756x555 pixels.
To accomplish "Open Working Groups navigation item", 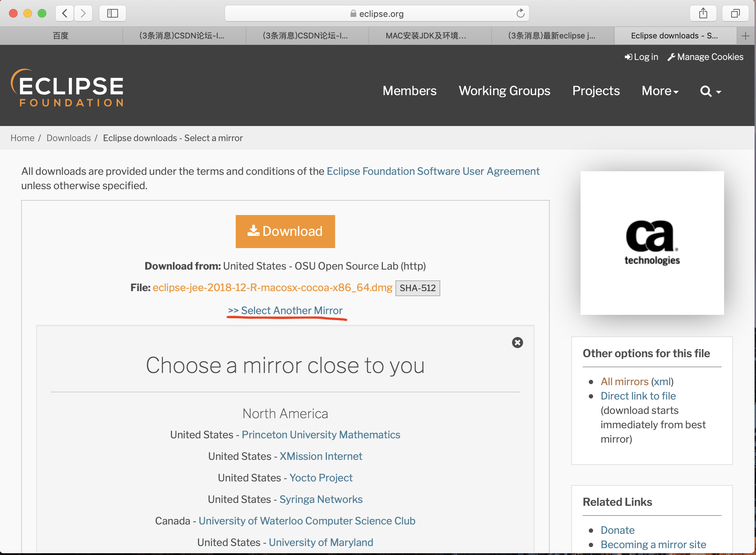I will [x=504, y=91].
